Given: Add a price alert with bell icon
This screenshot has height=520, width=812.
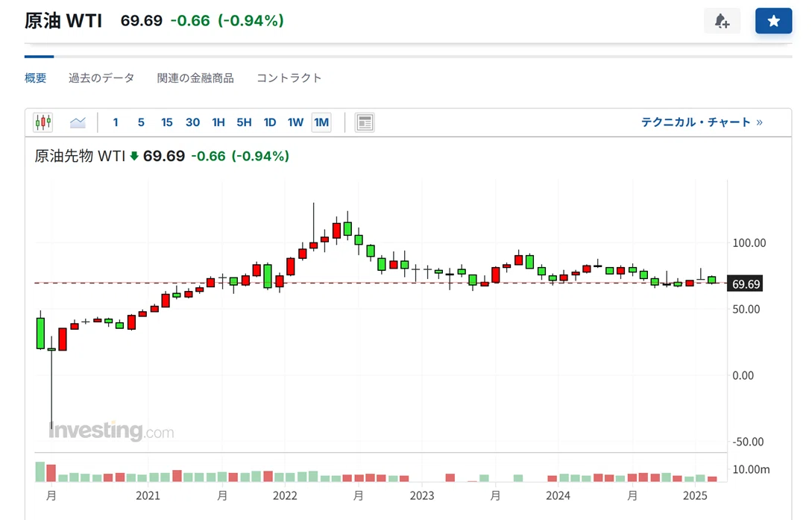Looking at the screenshot, I should [722, 21].
